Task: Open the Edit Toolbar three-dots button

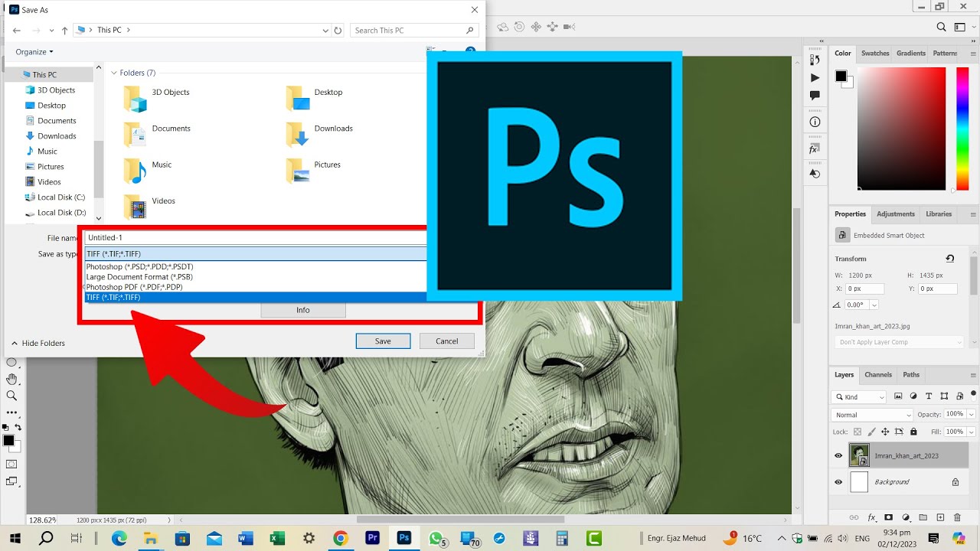Action: click(x=11, y=412)
